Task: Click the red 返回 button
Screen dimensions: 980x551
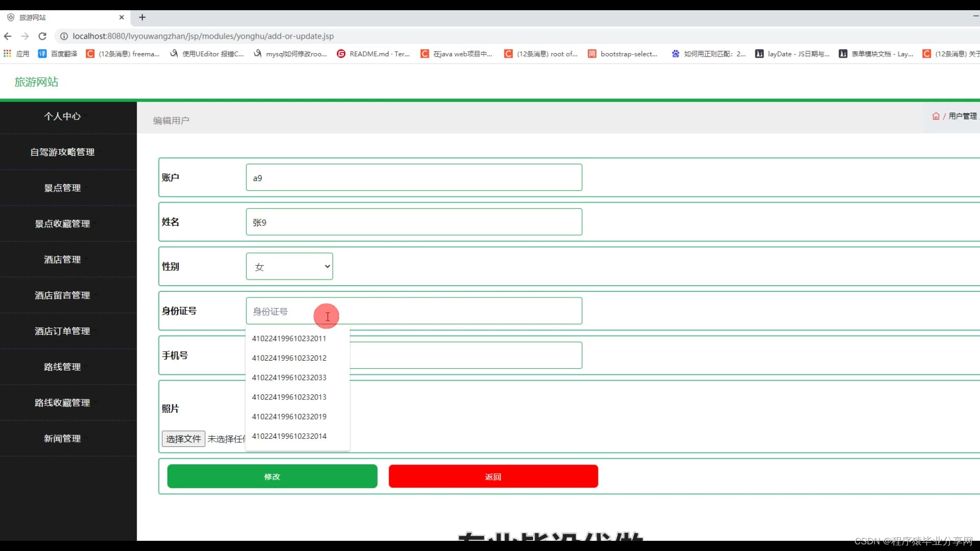Action: 493,477
